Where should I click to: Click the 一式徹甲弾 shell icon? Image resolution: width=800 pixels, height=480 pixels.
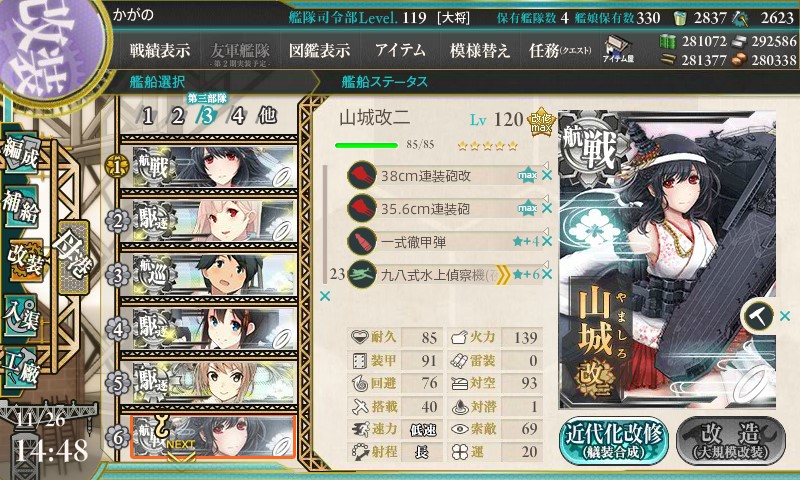tap(362, 241)
